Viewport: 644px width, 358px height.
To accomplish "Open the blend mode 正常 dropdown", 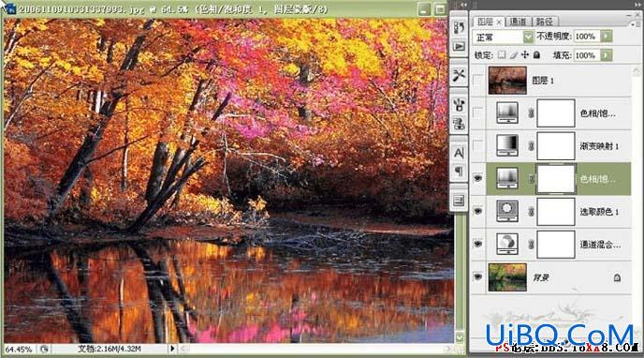I will pos(528,37).
